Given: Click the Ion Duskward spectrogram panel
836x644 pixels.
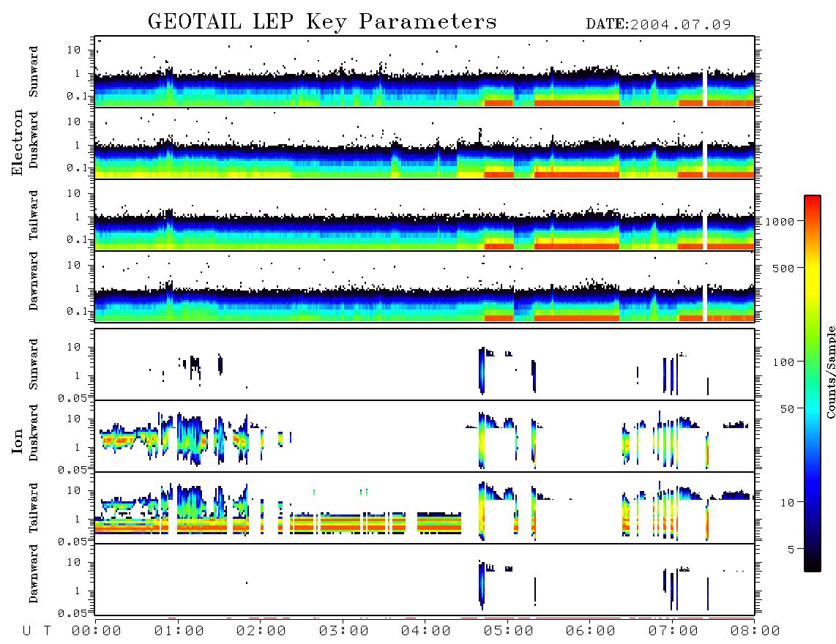Looking at the screenshot, I should (x=425, y=436).
